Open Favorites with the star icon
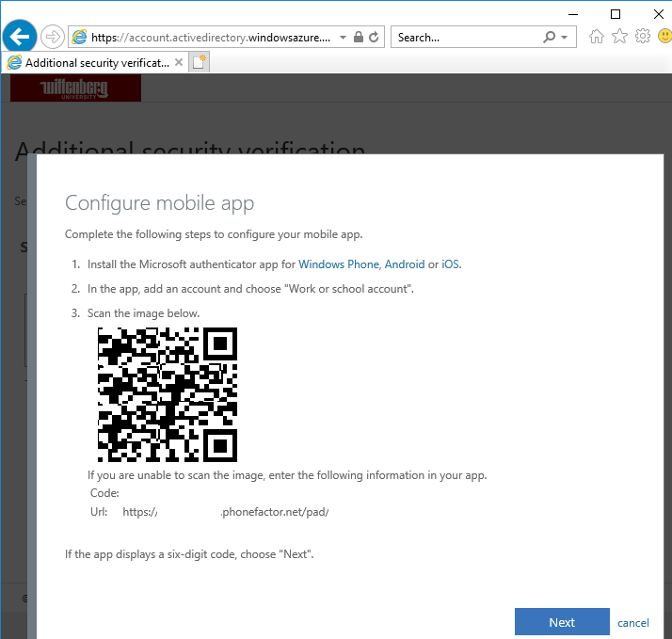Viewport: 672px width, 639px height. click(619, 37)
